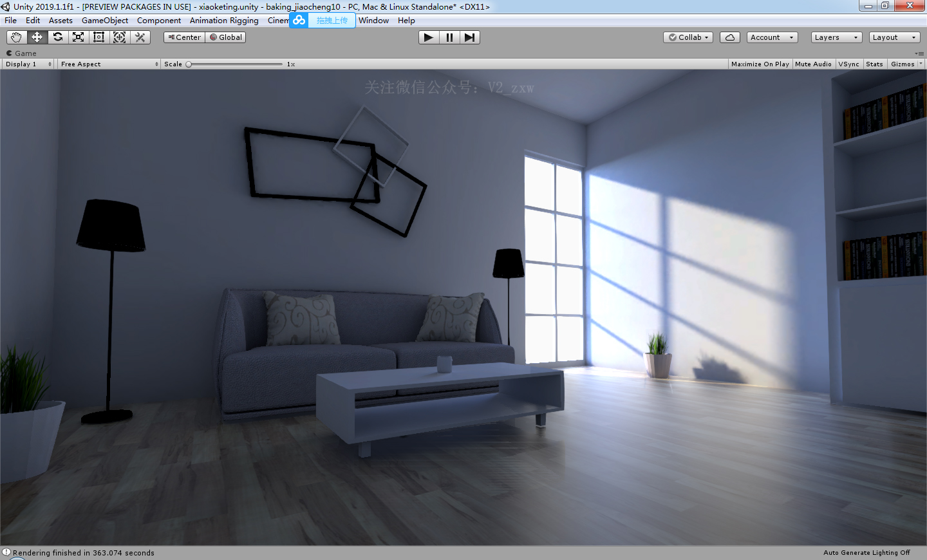927x560 pixels.
Task: Open Gizmos dropdown arrow
Action: [921, 64]
